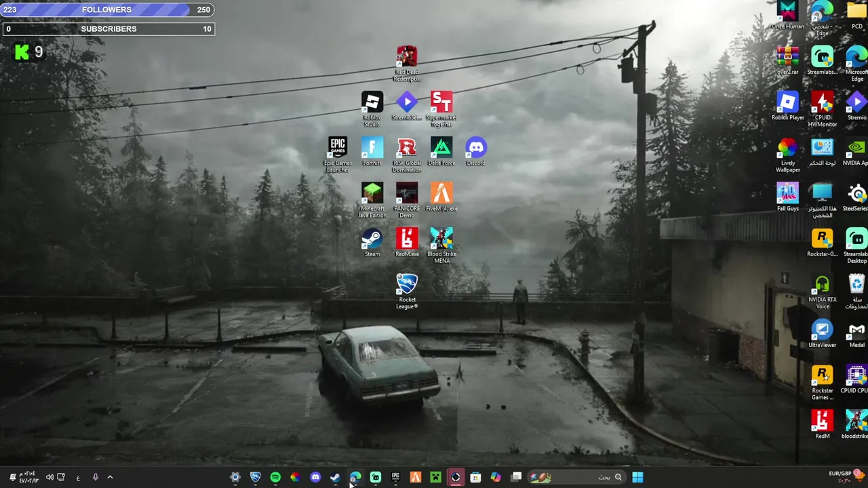Image resolution: width=868 pixels, height=488 pixels.
Task: Open the Fortnite desktop shortcut
Action: click(x=372, y=152)
